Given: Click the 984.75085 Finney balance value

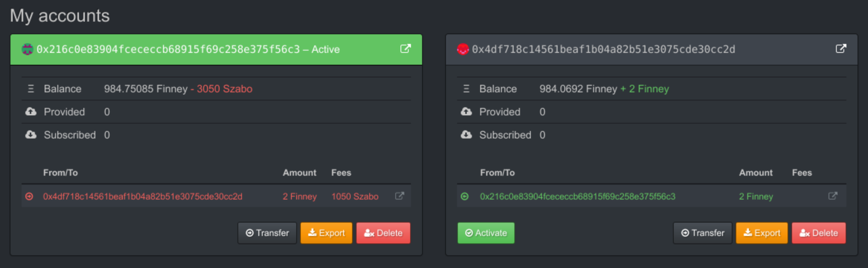Looking at the screenshot, I should pyautogui.click(x=146, y=89).
